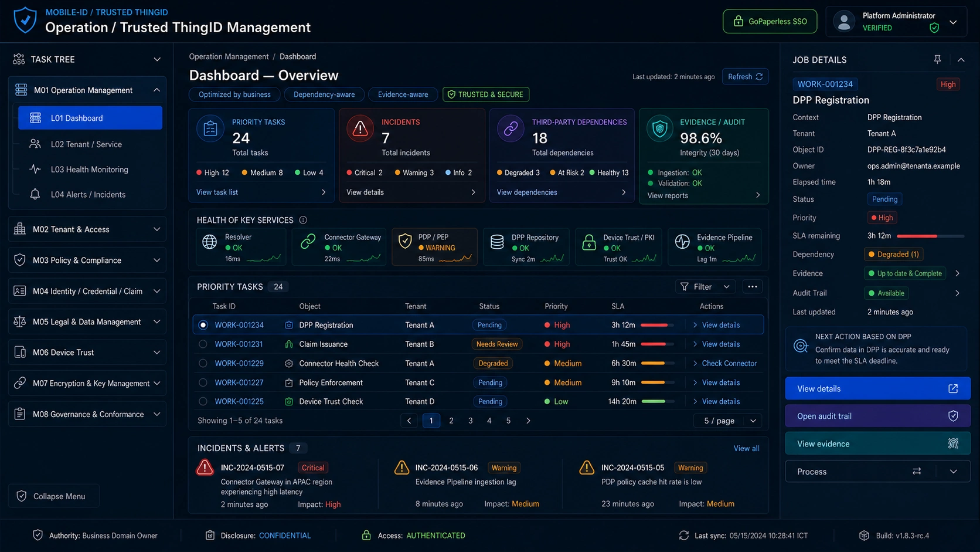Click the INC-2024-0515-07 critical alert icon
This screenshot has width=980, height=552.
pyautogui.click(x=205, y=468)
